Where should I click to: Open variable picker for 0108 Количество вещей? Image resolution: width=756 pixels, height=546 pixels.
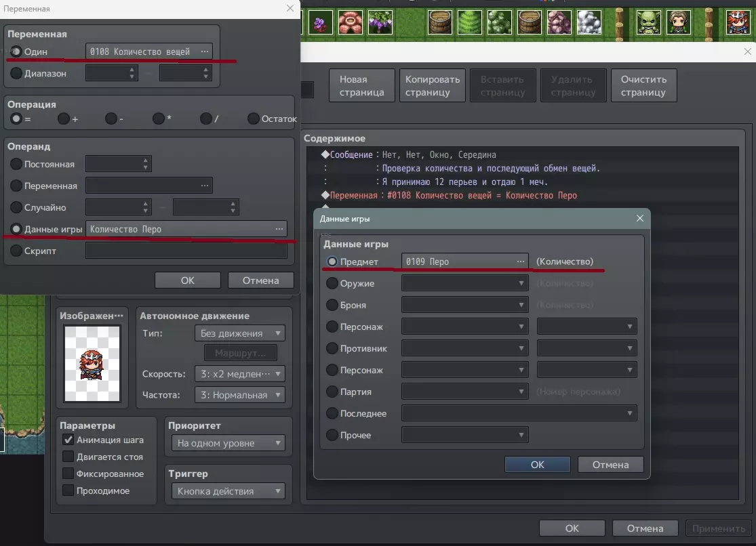[x=205, y=51]
